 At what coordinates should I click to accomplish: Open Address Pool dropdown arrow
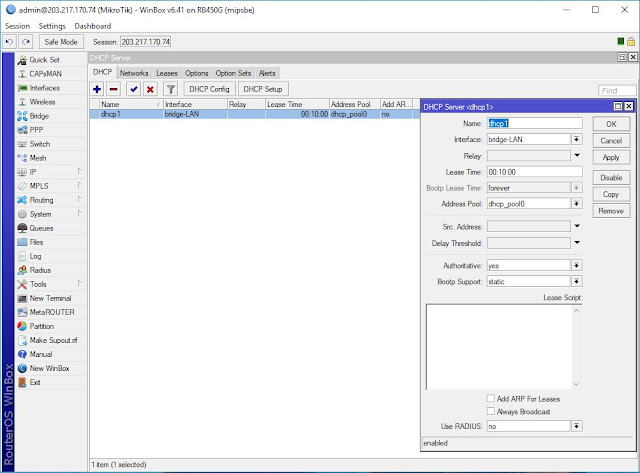point(576,203)
